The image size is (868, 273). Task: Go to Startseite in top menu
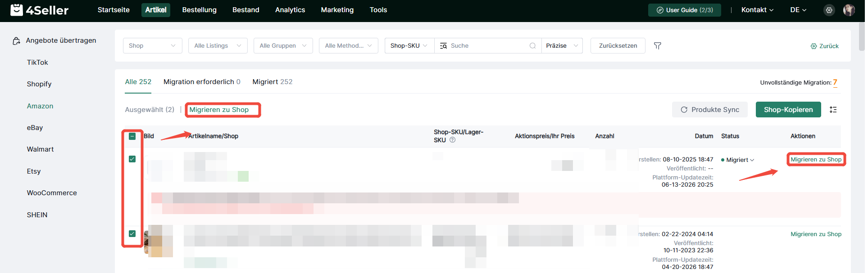click(114, 10)
